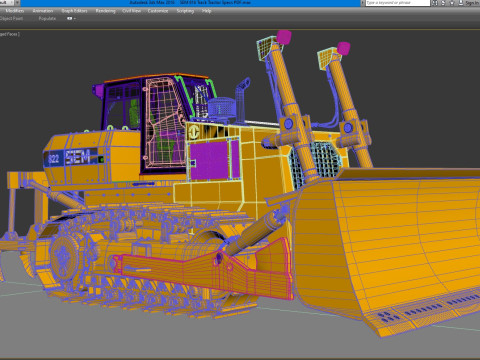This screenshot has height=360, width=480.
Task: Open the Edged Faces viewport shading label
Action: [10, 34]
